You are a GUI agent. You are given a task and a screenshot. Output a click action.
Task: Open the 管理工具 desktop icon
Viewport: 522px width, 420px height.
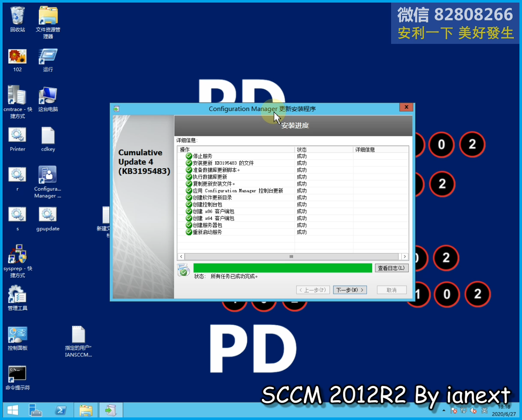pos(18,298)
